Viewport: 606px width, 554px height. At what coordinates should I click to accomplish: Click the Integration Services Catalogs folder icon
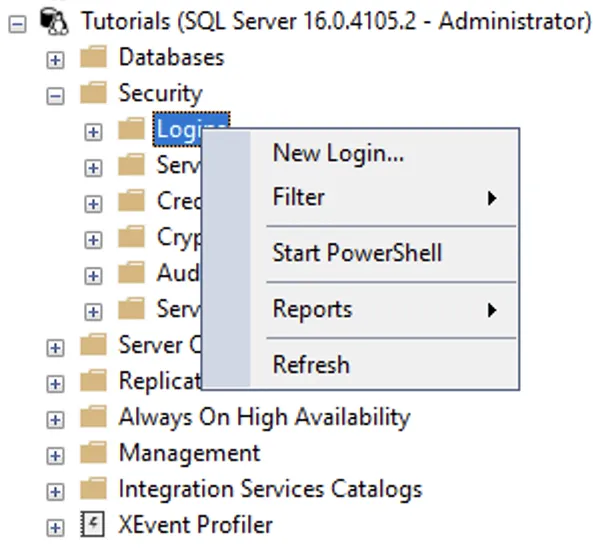tap(93, 489)
